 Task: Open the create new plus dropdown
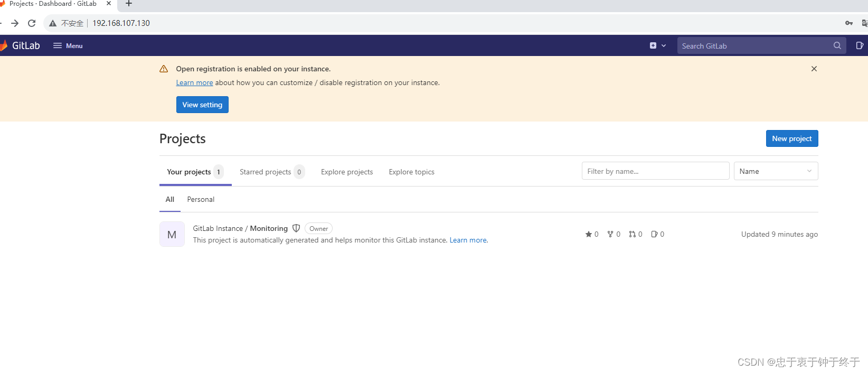point(657,45)
